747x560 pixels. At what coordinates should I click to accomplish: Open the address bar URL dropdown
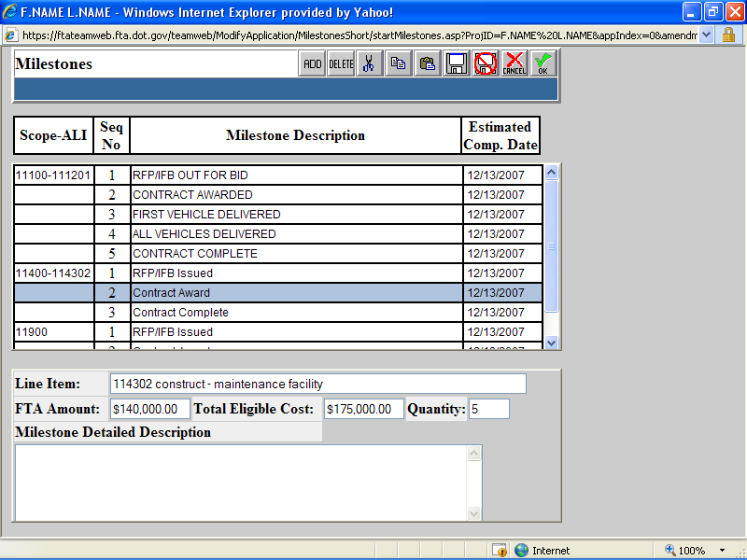click(705, 34)
